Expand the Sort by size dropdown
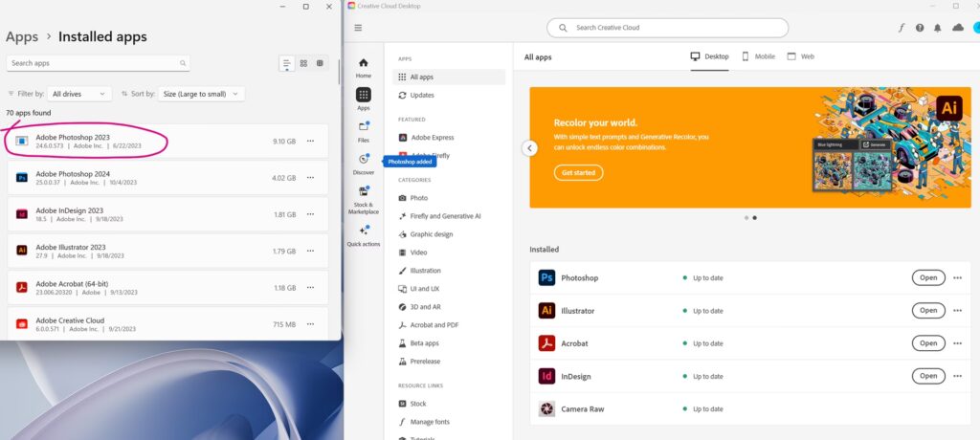Image resolution: width=980 pixels, height=440 pixels. [x=201, y=94]
